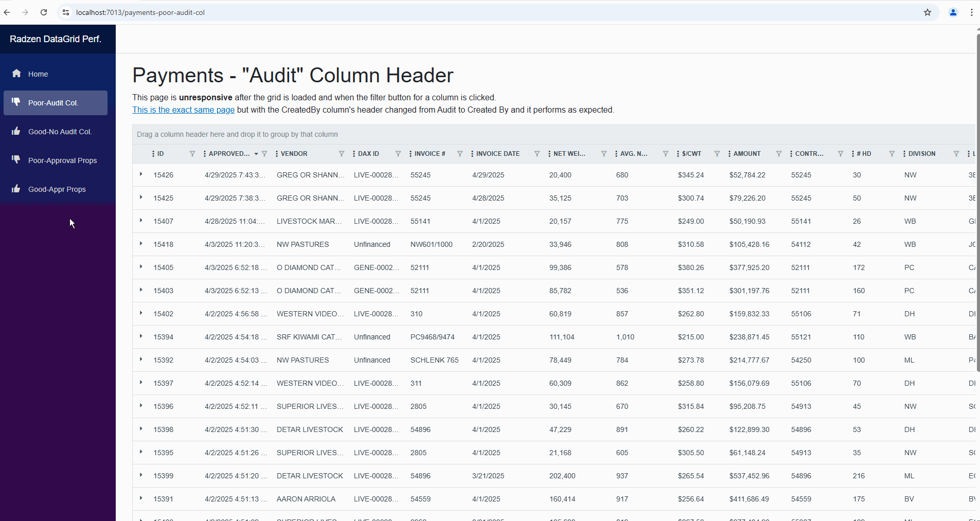Expand row 15394
The image size is (980, 521).
pos(141,336)
